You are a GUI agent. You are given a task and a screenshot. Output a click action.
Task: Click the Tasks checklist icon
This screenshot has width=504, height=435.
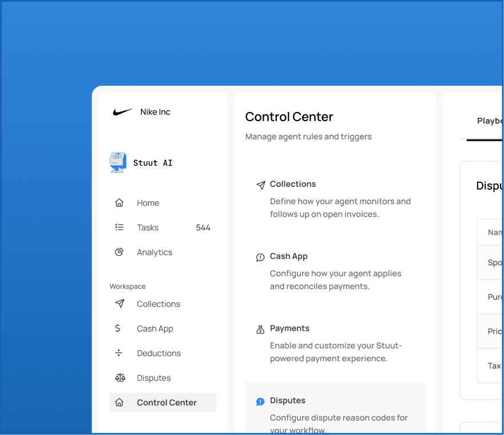coord(119,228)
